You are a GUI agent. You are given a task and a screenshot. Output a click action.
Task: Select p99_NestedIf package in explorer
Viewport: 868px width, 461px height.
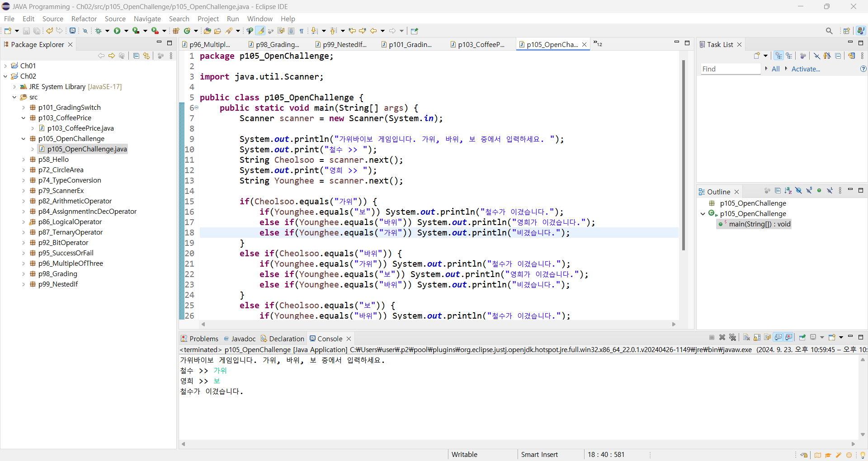click(58, 284)
